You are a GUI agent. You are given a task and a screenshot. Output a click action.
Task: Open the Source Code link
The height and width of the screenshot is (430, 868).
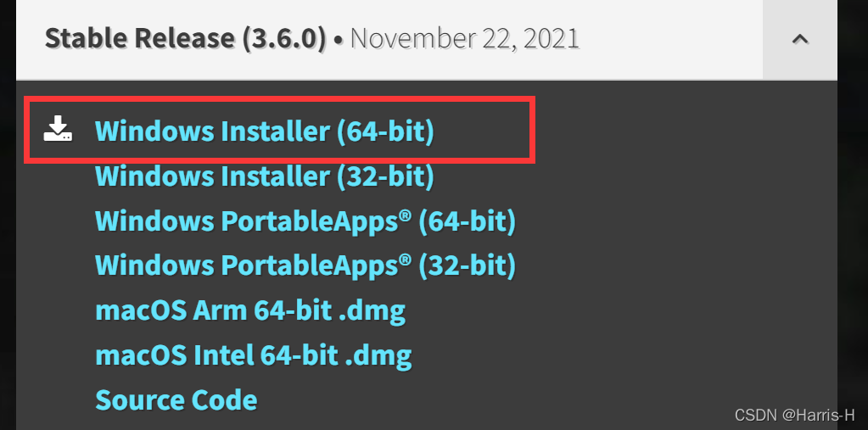176,400
